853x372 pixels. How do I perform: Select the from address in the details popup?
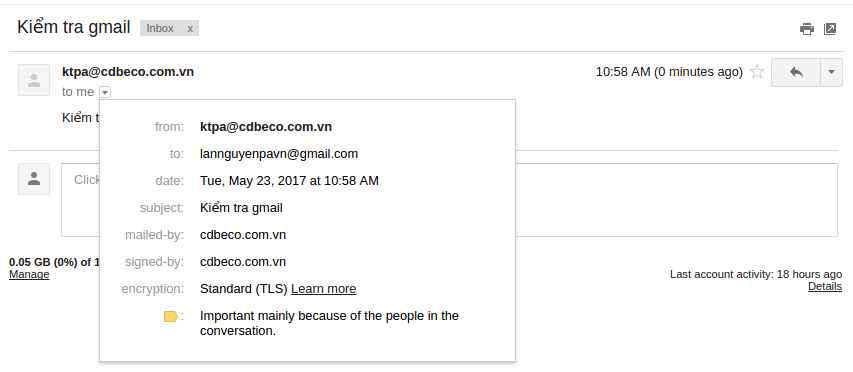pos(266,127)
